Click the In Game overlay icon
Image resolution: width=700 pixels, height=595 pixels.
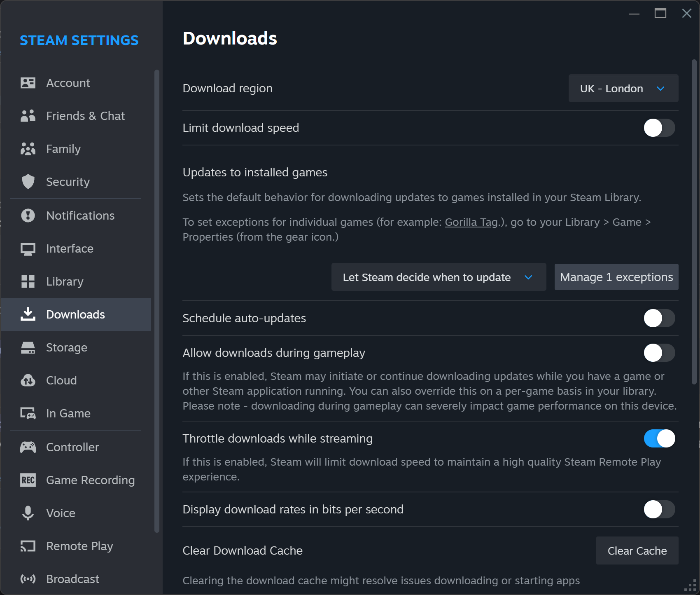tap(28, 413)
